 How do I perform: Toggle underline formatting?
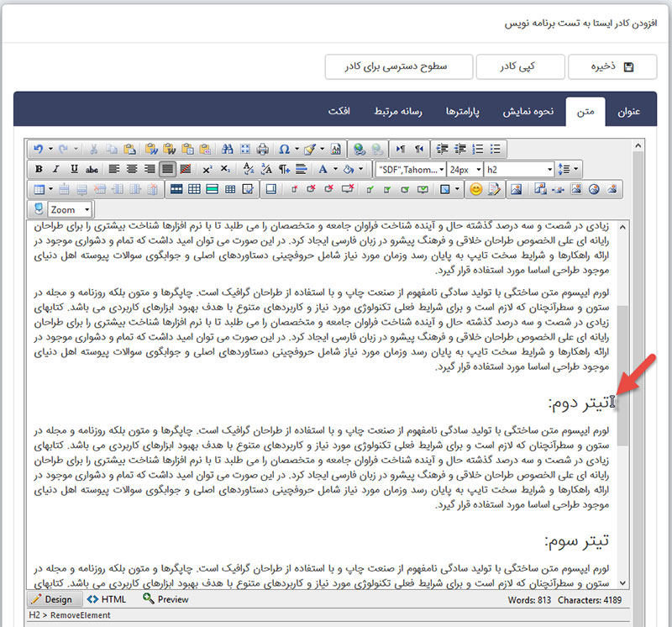coord(74,169)
